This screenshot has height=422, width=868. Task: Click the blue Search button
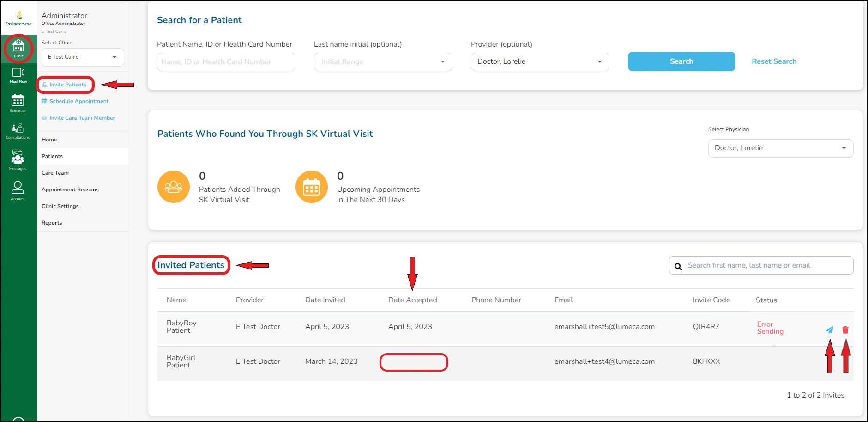[x=681, y=61]
